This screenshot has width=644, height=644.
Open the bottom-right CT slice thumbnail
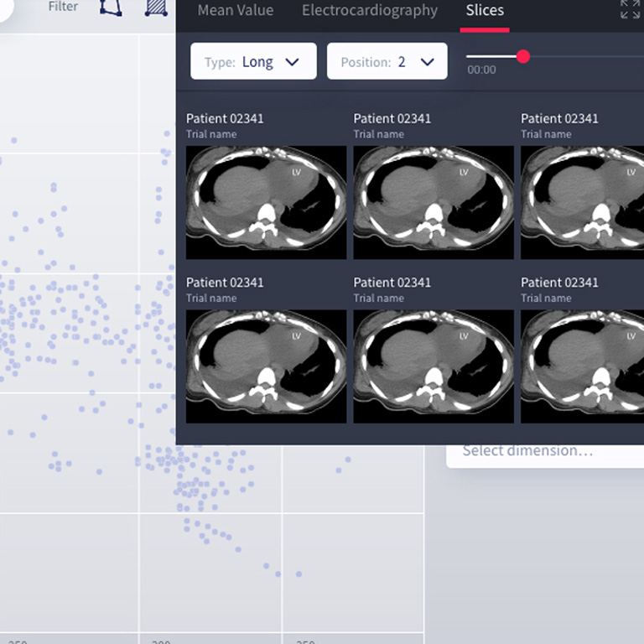click(582, 366)
